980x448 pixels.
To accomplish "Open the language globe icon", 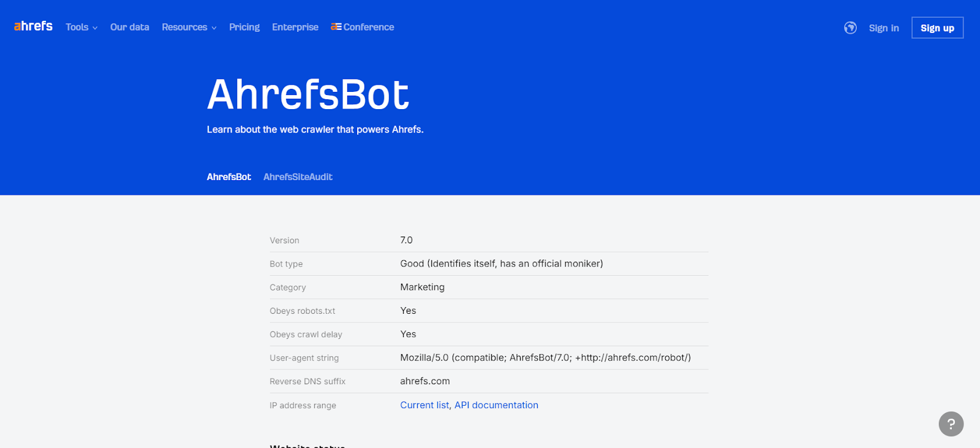I will pos(850,28).
